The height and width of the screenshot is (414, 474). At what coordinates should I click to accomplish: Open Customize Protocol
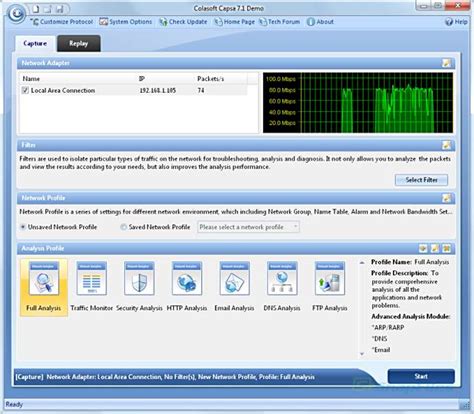(x=62, y=22)
